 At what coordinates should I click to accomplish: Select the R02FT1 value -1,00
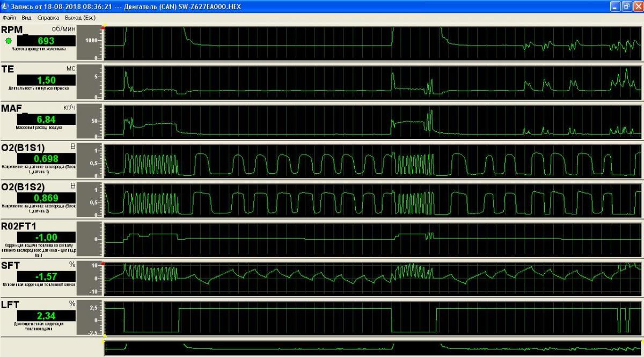click(47, 237)
